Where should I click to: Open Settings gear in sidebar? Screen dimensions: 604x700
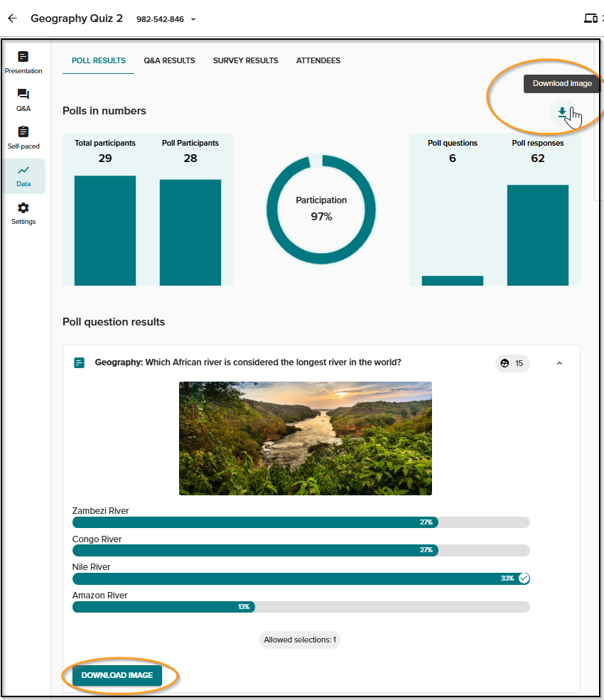[x=23, y=213]
